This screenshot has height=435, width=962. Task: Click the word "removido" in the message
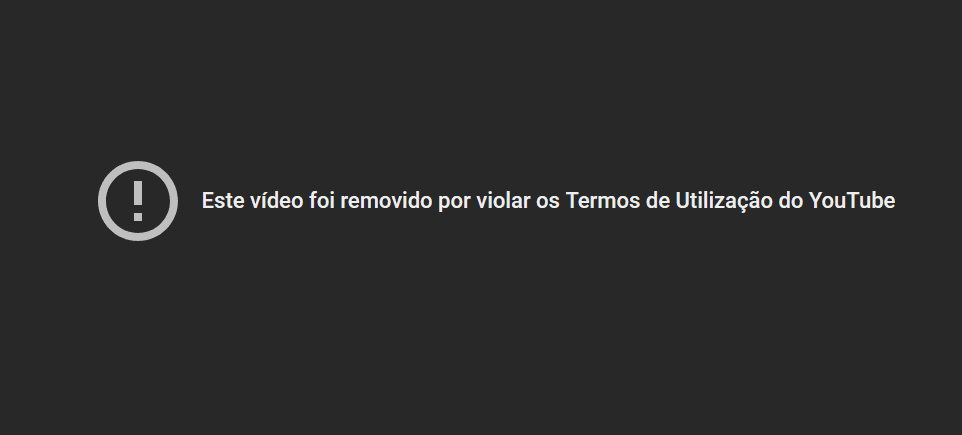click(x=386, y=201)
